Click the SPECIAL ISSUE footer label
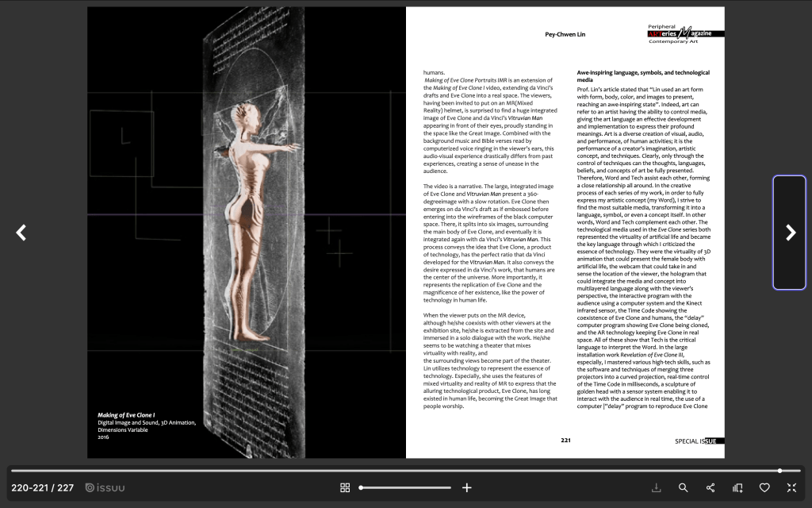Screen dimensions: 812x508 [x=699, y=441]
